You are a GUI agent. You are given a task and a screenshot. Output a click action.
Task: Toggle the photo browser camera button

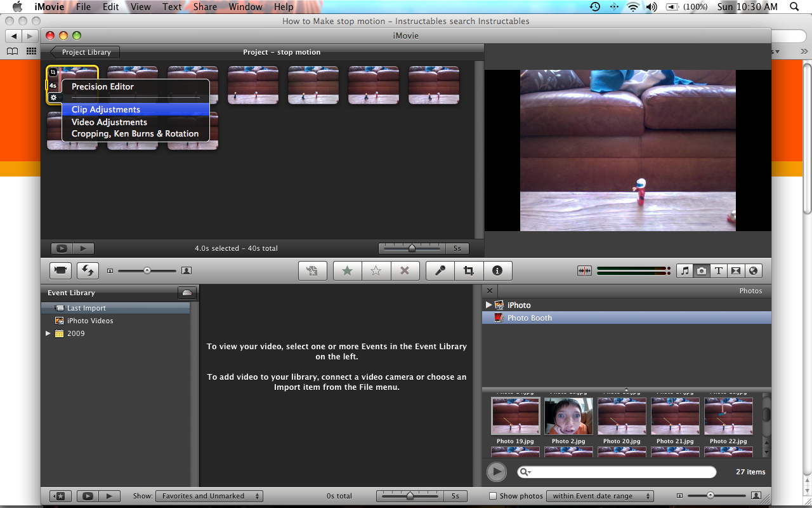(x=702, y=271)
